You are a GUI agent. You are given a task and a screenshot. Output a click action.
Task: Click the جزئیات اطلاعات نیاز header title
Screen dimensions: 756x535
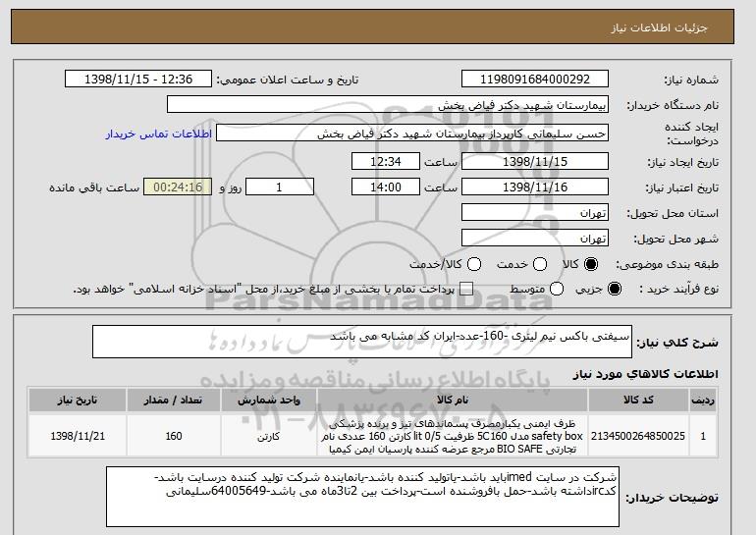click(659, 27)
